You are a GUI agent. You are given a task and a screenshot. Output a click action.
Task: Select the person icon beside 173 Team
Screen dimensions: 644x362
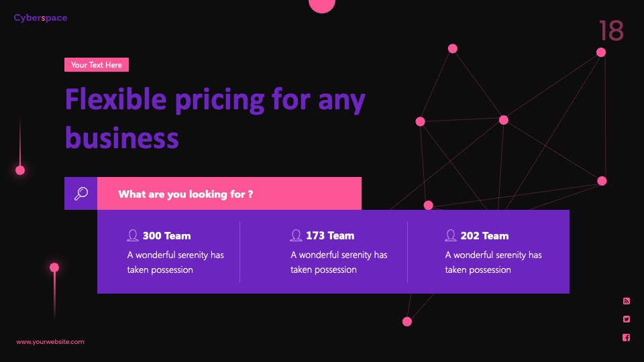tap(296, 235)
